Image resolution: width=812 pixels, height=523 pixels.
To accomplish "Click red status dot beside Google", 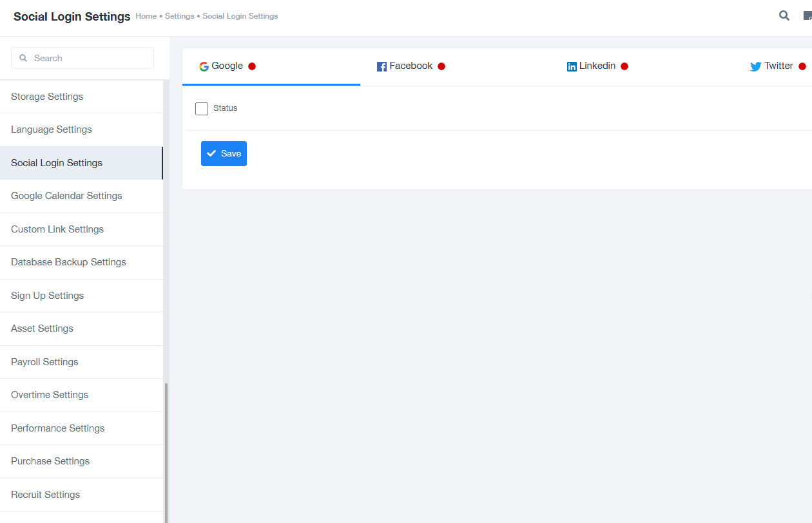I will pyautogui.click(x=252, y=66).
